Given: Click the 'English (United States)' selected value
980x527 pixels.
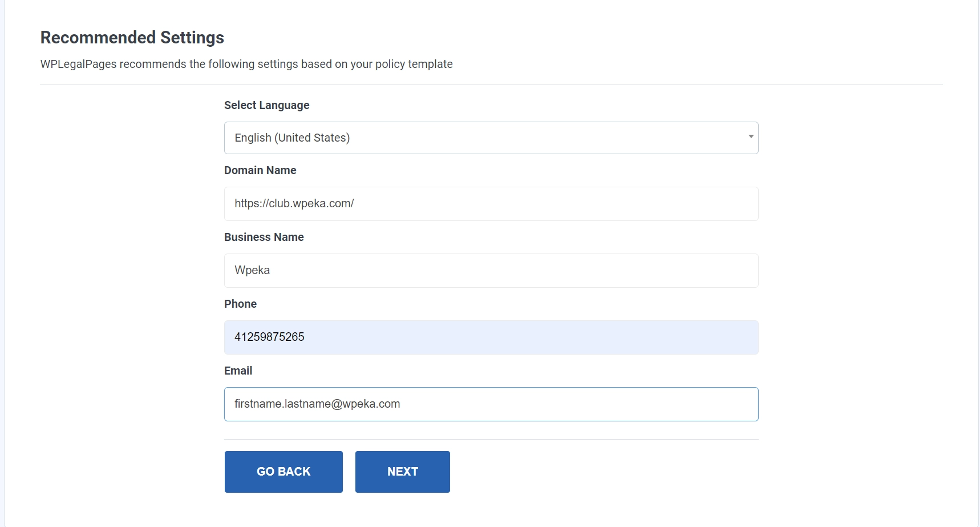Looking at the screenshot, I should click(292, 138).
